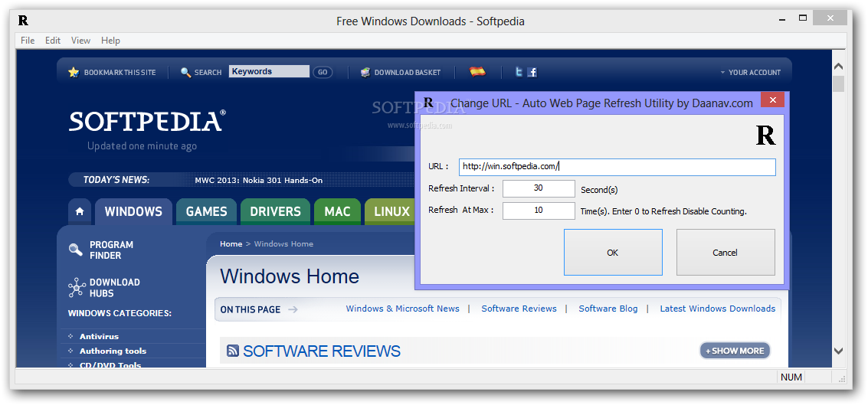868x405 pixels.
Task: Click the Keywords search box
Action: point(269,71)
